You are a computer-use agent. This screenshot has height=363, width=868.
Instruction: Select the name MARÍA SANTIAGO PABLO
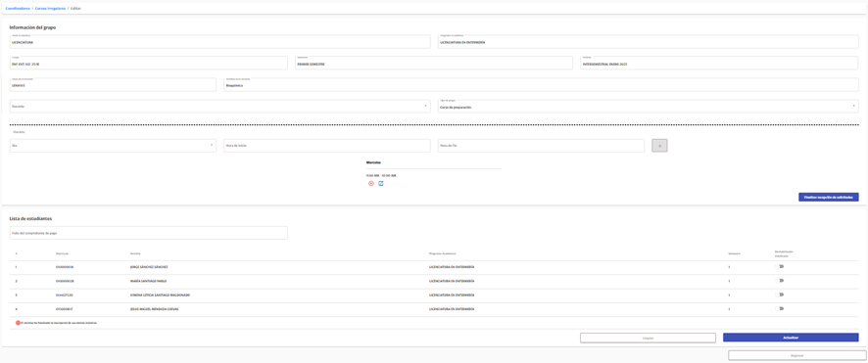148,281
